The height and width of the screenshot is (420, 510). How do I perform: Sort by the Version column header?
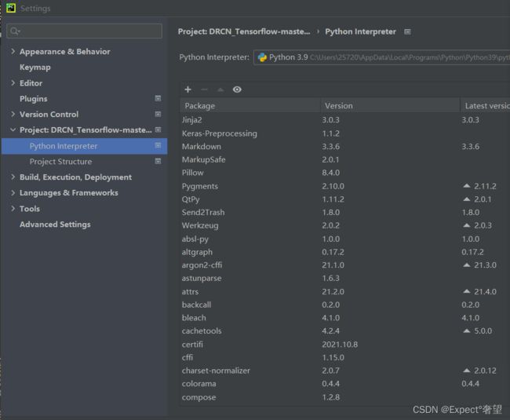(x=390, y=106)
